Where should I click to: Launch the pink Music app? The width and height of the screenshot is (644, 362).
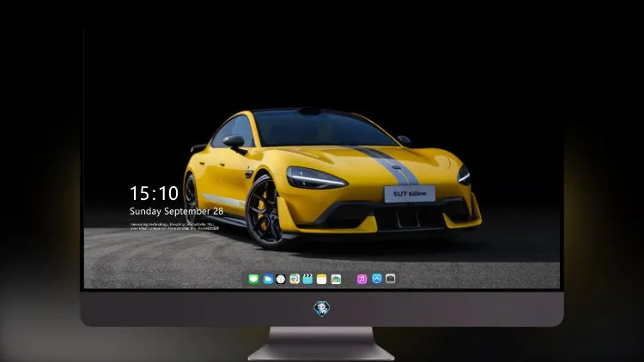pyautogui.click(x=361, y=279)
